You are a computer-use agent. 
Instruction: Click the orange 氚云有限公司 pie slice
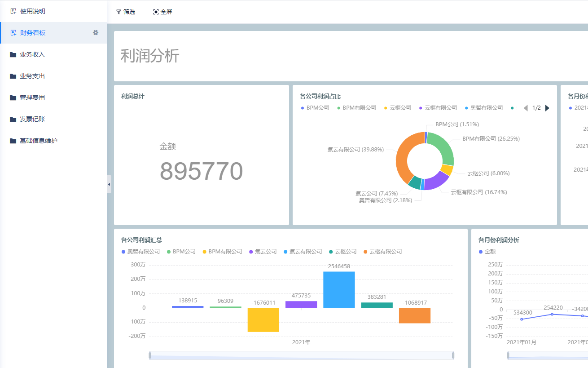pos(402,156)
